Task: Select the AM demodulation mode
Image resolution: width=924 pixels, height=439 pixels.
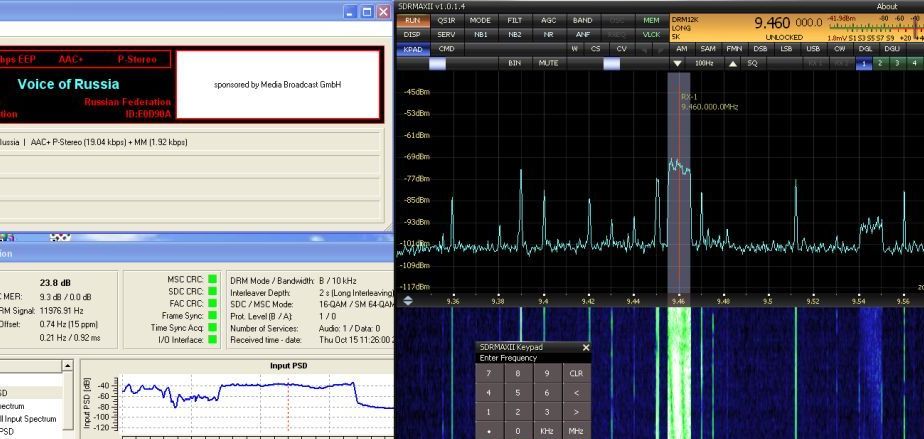Action: [x=682, y=48]
